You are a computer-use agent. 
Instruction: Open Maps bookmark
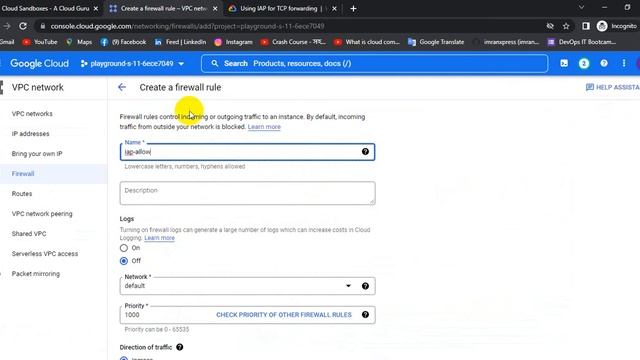[79, 42]
